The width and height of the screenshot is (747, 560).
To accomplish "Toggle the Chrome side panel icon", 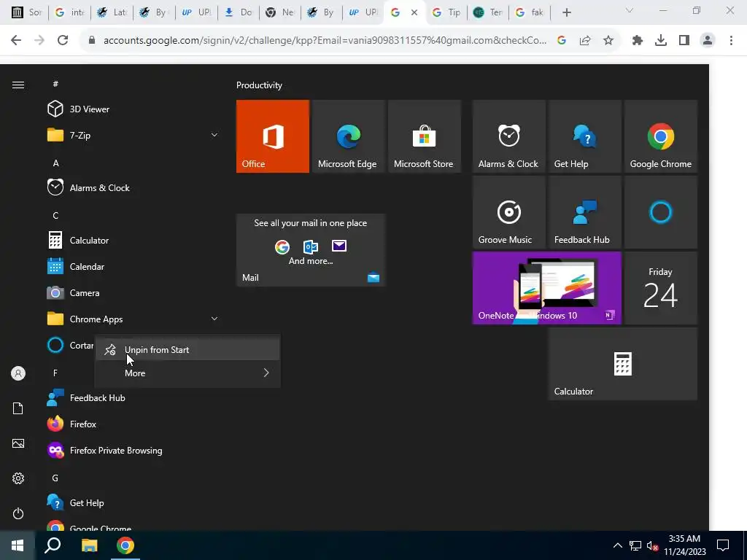I will [684, 41].
